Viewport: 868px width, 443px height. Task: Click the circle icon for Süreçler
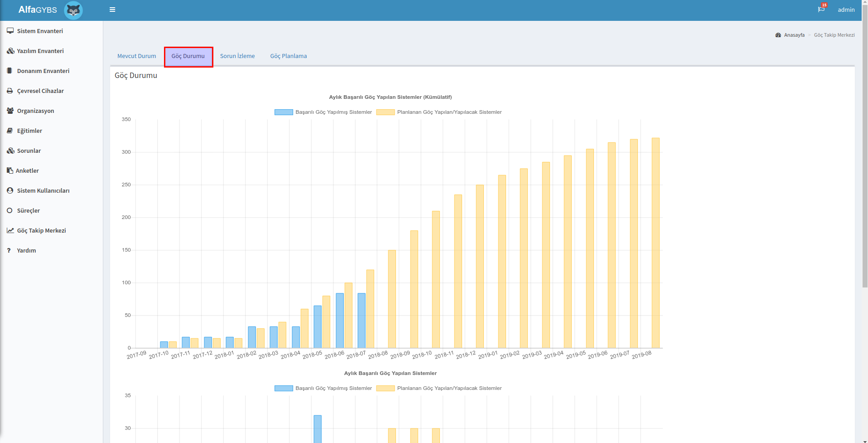(10, 210)
